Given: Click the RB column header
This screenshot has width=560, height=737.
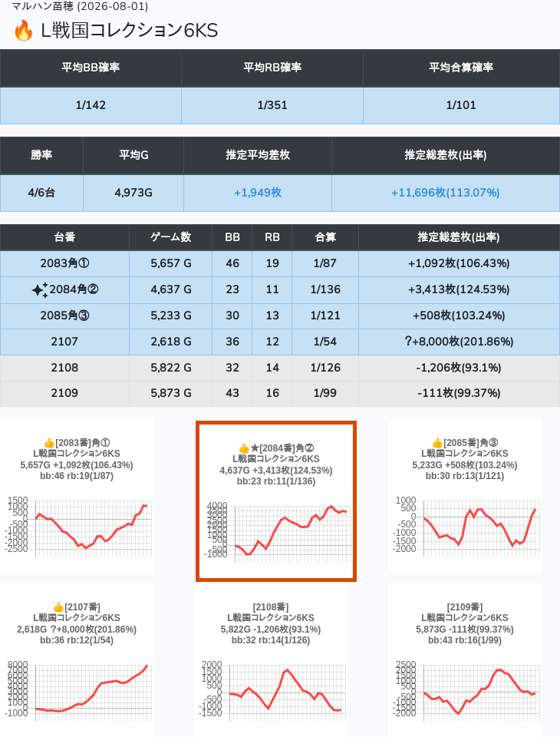Looking at the screenshot, I should click(272, 237).
